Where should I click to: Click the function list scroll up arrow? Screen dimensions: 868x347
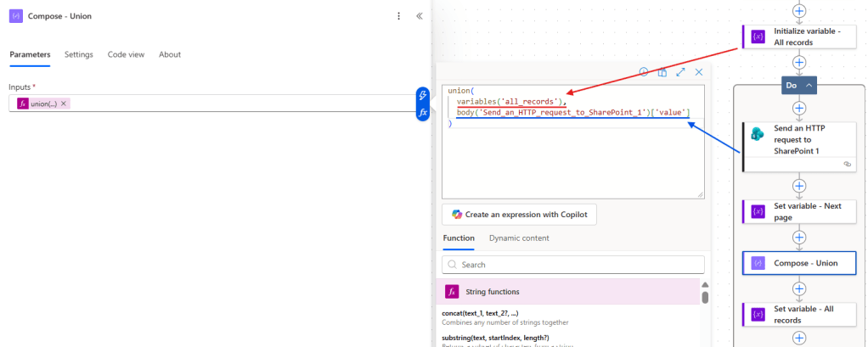click(705, 285)
